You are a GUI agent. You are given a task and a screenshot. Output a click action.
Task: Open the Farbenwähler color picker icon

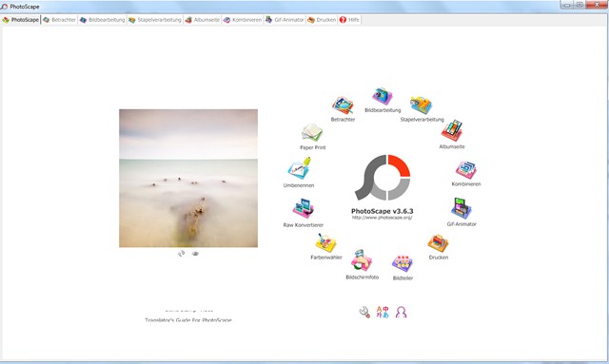pyautogui.click(x=325, y=242)
